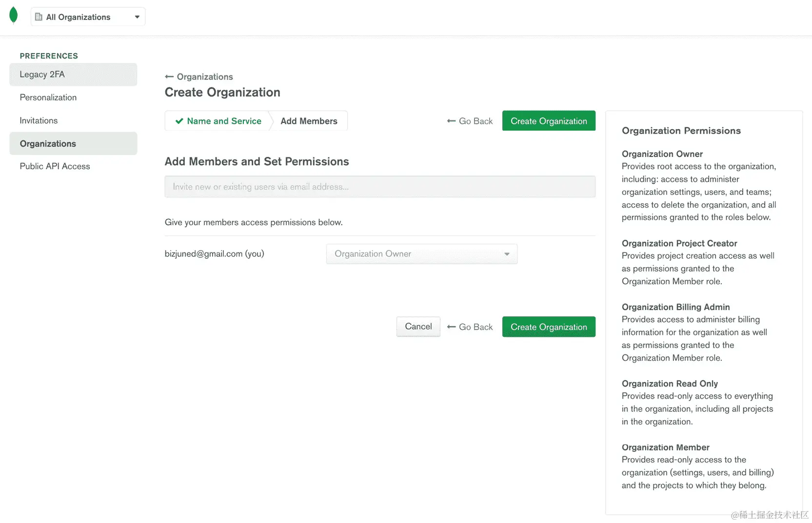
Task: Focus the invite users email field
Action: (380, 187)
